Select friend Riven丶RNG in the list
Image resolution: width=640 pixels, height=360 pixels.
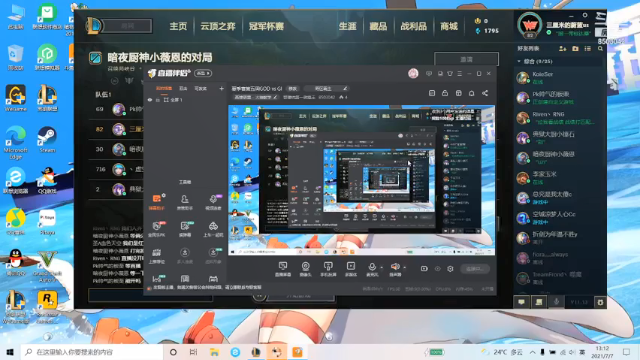pyautogui.click(x=559, y=118)
